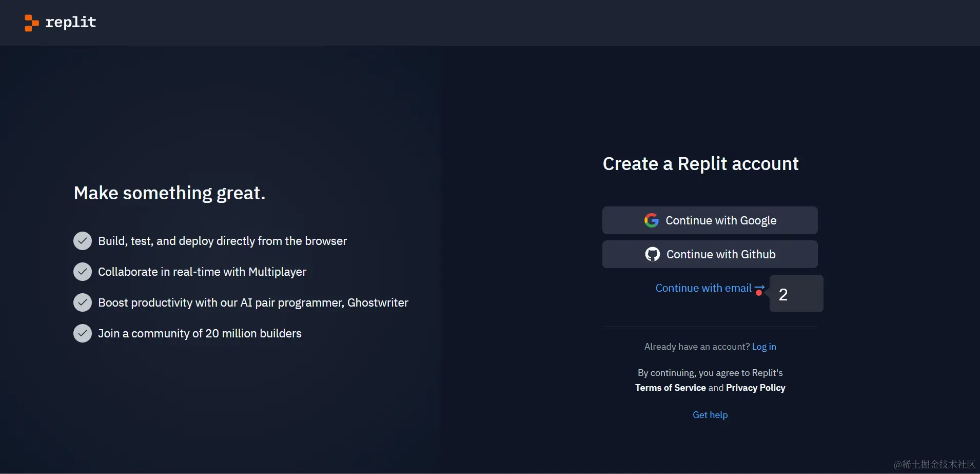980x474 pixels.
Task: Click the Replit logo icon
Action: coord(31,23)
